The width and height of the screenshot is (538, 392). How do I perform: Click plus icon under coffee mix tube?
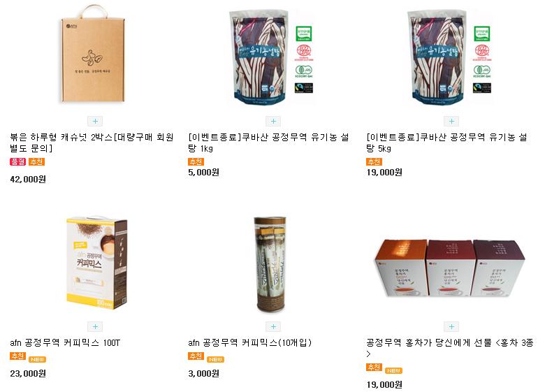point(273,326)
